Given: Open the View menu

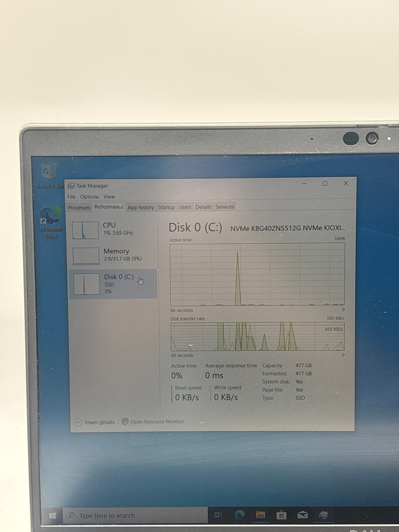Looking at the screenshot, I should [x=109, y=197].
